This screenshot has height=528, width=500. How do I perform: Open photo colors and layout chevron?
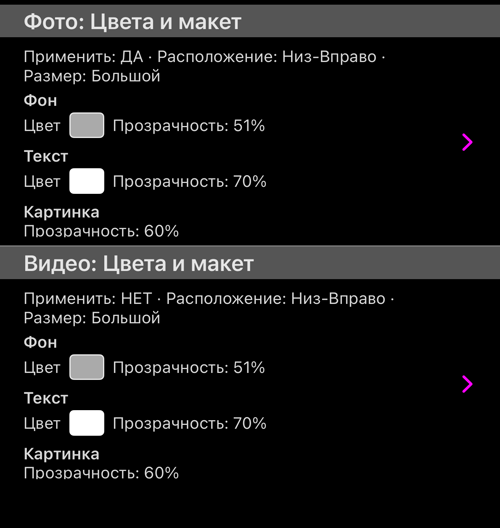[x=467, y=142]
